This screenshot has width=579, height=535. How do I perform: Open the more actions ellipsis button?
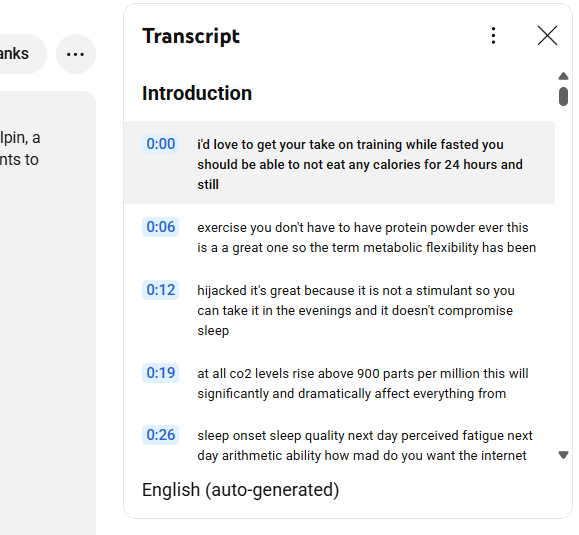pyautogui.click(x=76, y=54)
